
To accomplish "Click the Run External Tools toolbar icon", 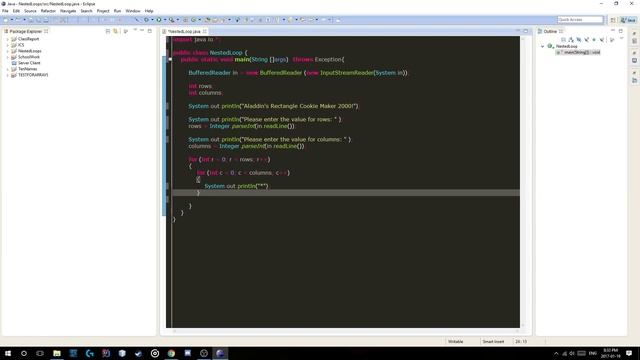I will click(171, 20).
